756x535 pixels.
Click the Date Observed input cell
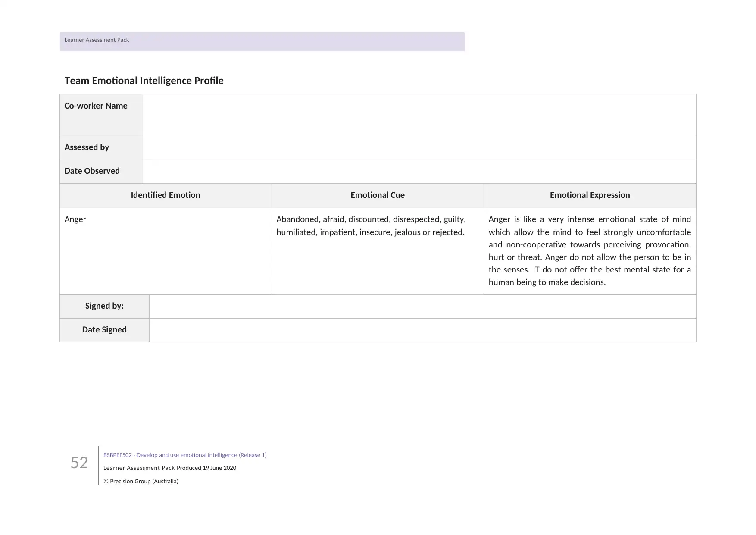[419, 172]
